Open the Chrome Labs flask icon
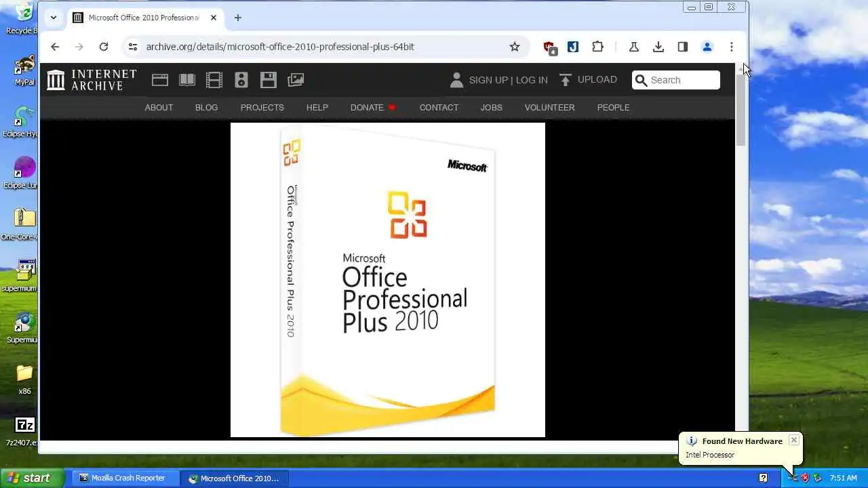Image resolution: width=868 pixels, height=488 pixels. click(x=634, y=47)
